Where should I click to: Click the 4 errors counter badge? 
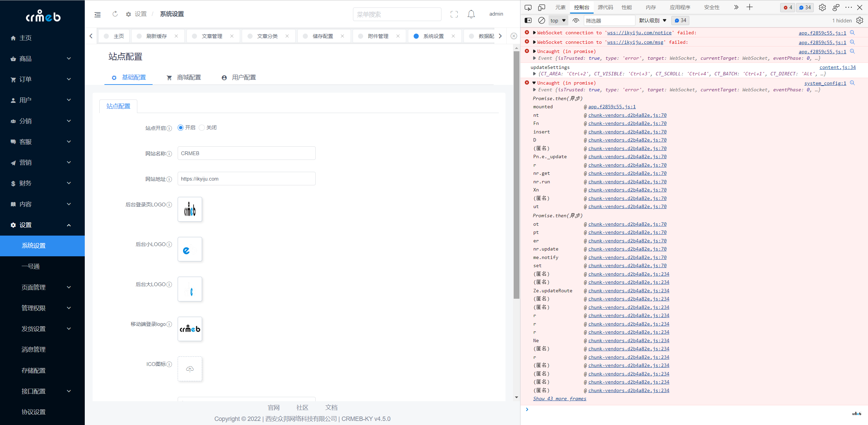pyautogui.click(x=788, y=7)
